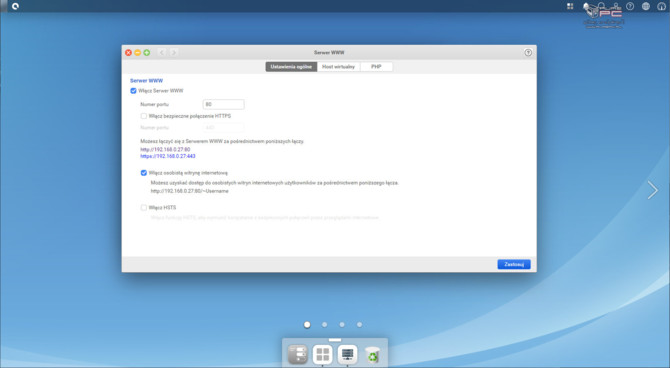Click the Zastosuj button

(514, 264)
